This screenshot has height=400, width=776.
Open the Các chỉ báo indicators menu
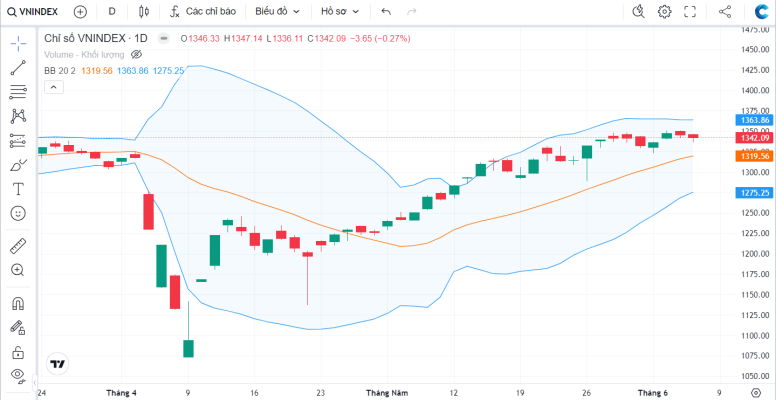click(203, 12)
